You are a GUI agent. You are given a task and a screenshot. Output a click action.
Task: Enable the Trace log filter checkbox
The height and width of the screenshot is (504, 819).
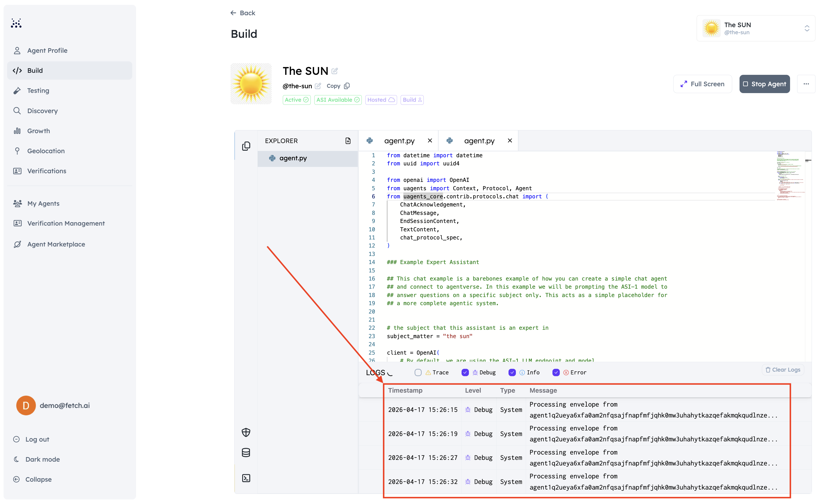click(x=418, y=372)
